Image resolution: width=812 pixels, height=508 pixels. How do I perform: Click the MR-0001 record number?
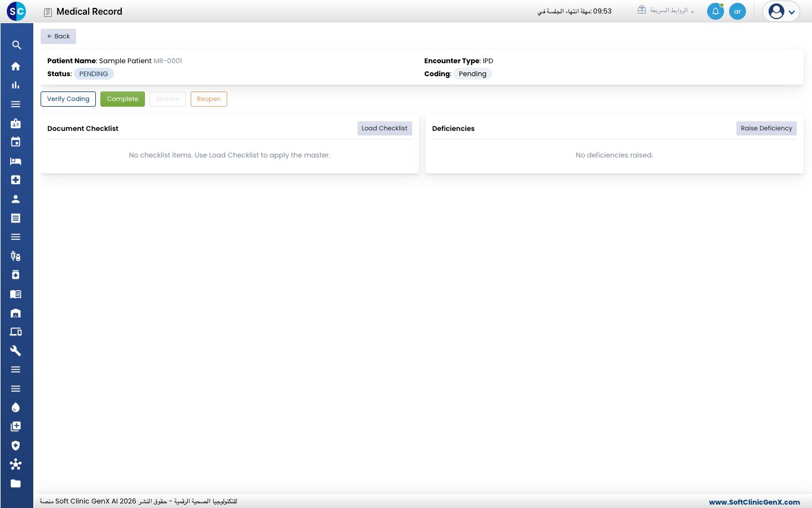point(168,61)
